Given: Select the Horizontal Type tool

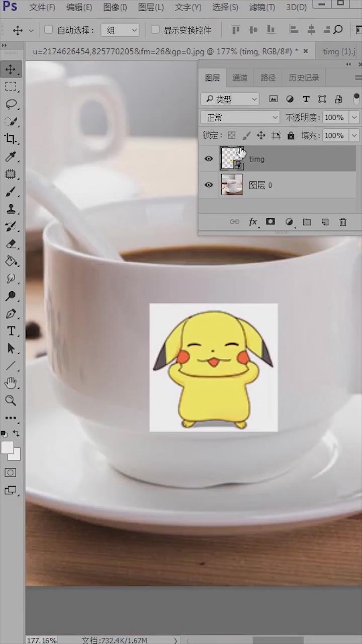Looking at the screenshot, I should click(11, 331).
